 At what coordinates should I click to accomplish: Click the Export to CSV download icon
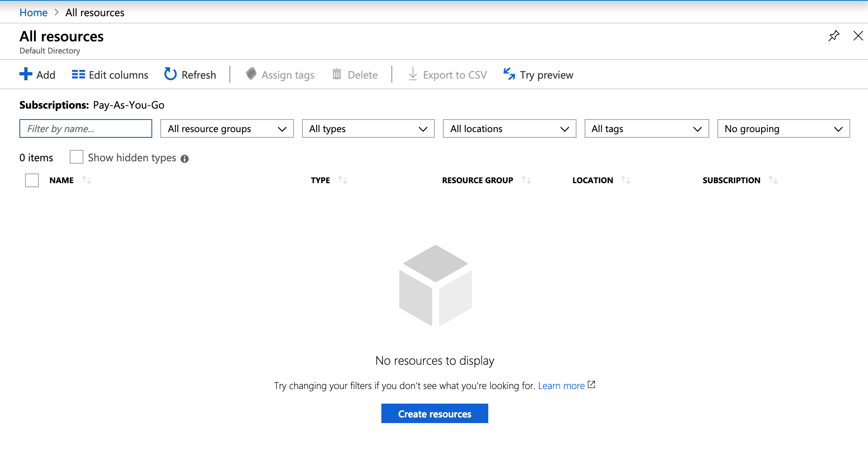pyautogui.click(x=413, y=74)
